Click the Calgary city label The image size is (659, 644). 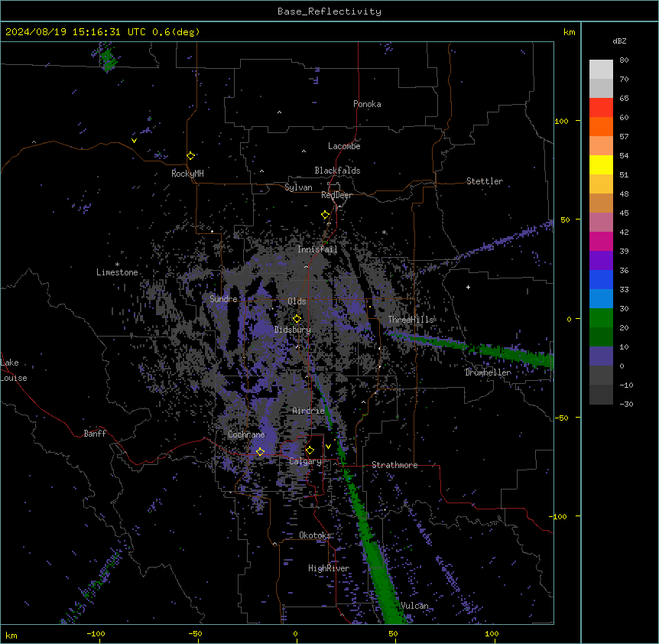[305, 461]
